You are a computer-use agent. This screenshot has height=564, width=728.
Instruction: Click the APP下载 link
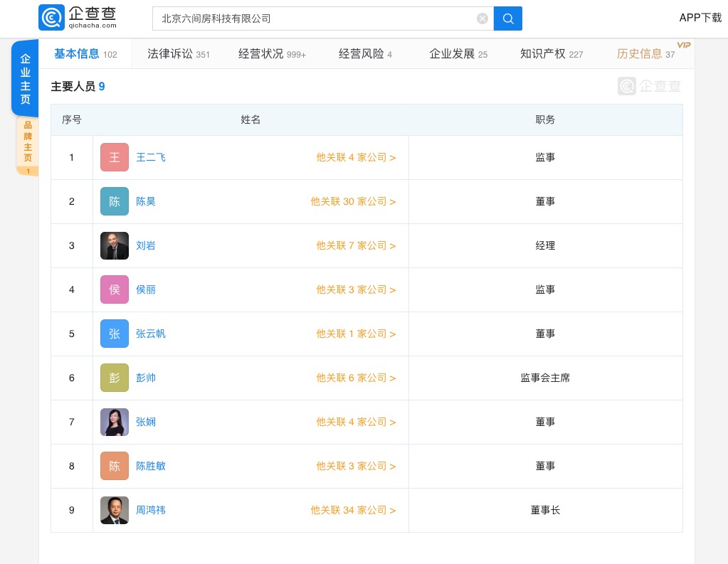click(x=700, y=18)
